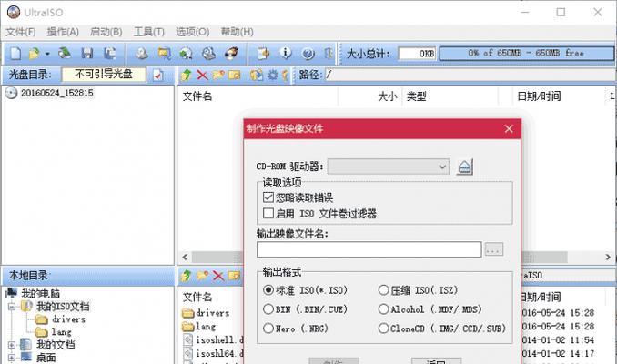This screenshot has height=364, width=617.
Task: Click the yellow folder convert icon in main toolbar
Action: coord(164,53)
